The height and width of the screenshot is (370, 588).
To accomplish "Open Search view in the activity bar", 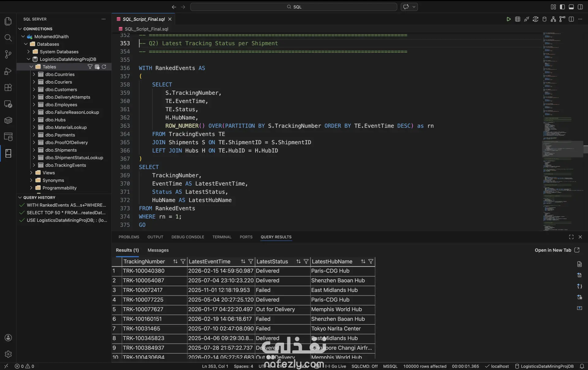I will pyautogui.click(x=8, y=38).
